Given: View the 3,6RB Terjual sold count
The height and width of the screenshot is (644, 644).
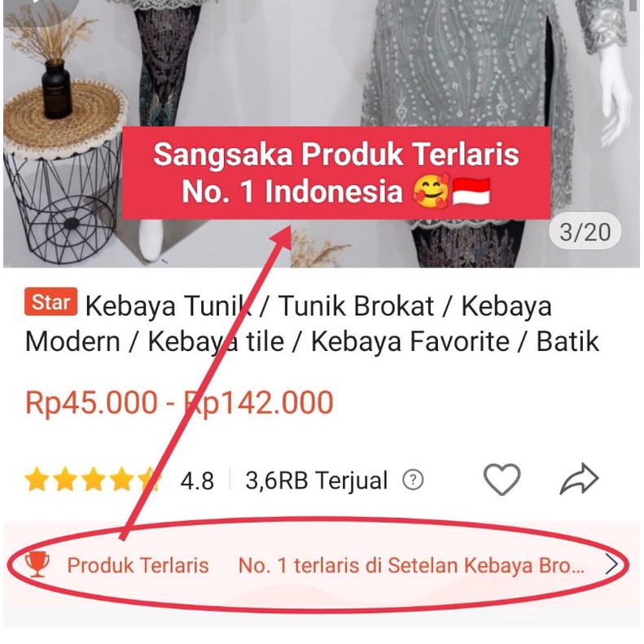Looking at the screenshot, I should coord(316,480).
